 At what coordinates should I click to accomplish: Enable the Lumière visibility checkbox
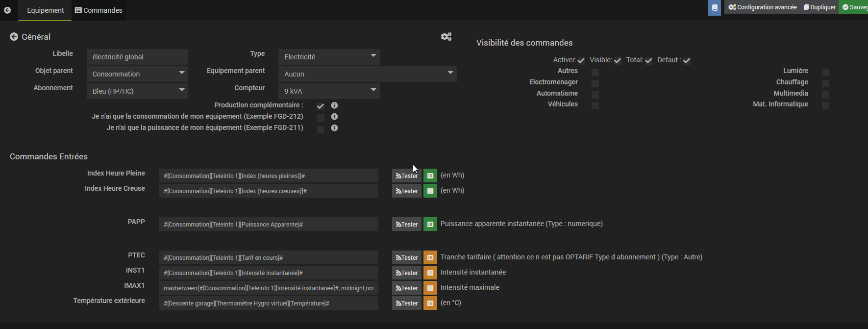[825, 72]
